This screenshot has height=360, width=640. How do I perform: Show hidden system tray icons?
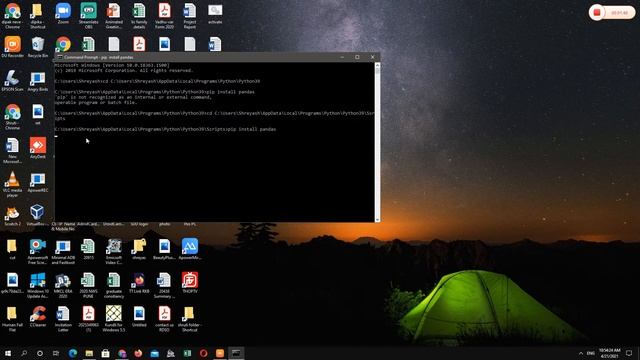point(581,353)
